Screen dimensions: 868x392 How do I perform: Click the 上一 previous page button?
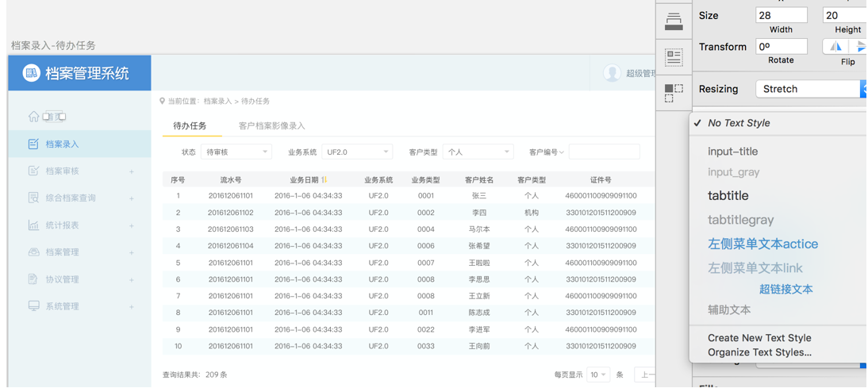645,375
